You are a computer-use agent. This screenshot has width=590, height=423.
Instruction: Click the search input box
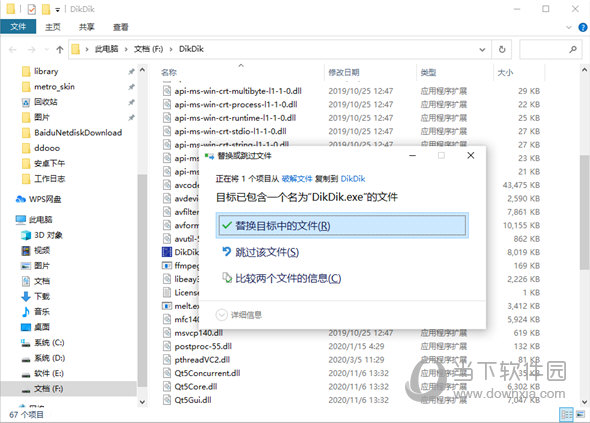pos(550,49)
